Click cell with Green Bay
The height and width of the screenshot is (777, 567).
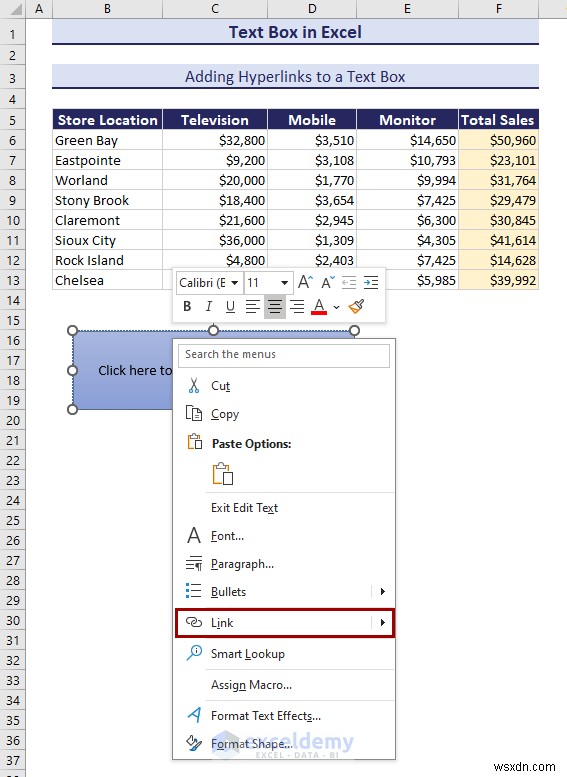(107, 140)
